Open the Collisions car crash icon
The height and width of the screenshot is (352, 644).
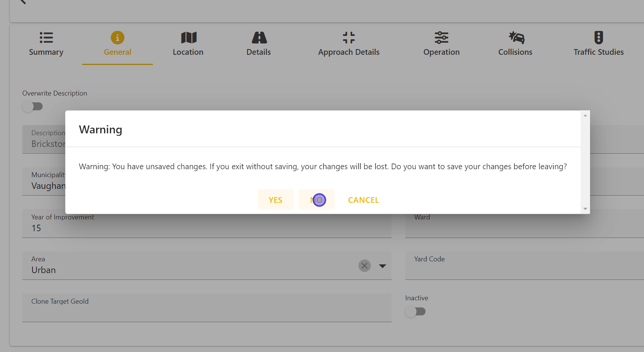pyautogui.click(x=516, y=37)
